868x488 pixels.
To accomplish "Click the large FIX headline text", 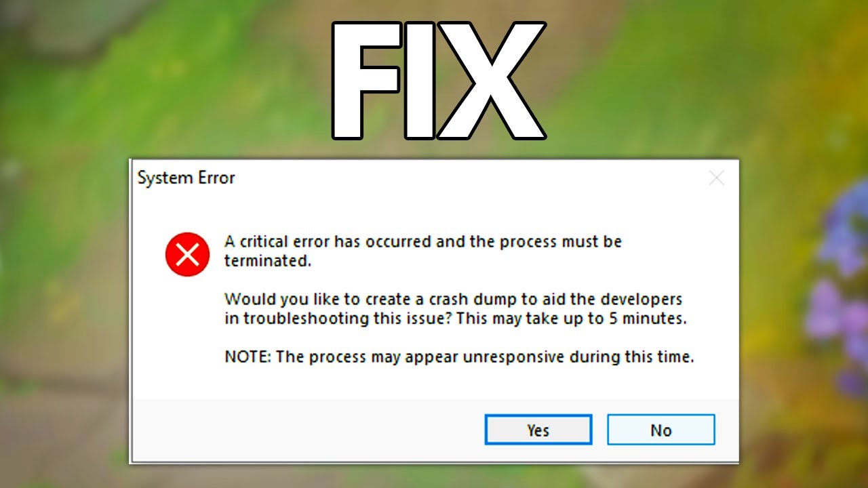I will [439, 81].
